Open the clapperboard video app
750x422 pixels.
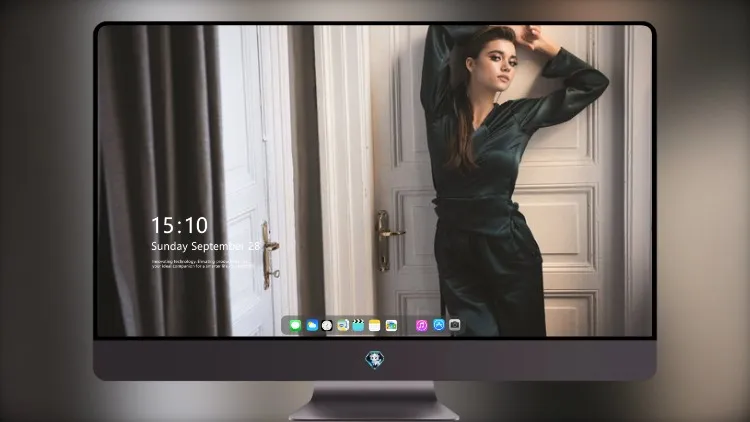(x=358, y=325)
